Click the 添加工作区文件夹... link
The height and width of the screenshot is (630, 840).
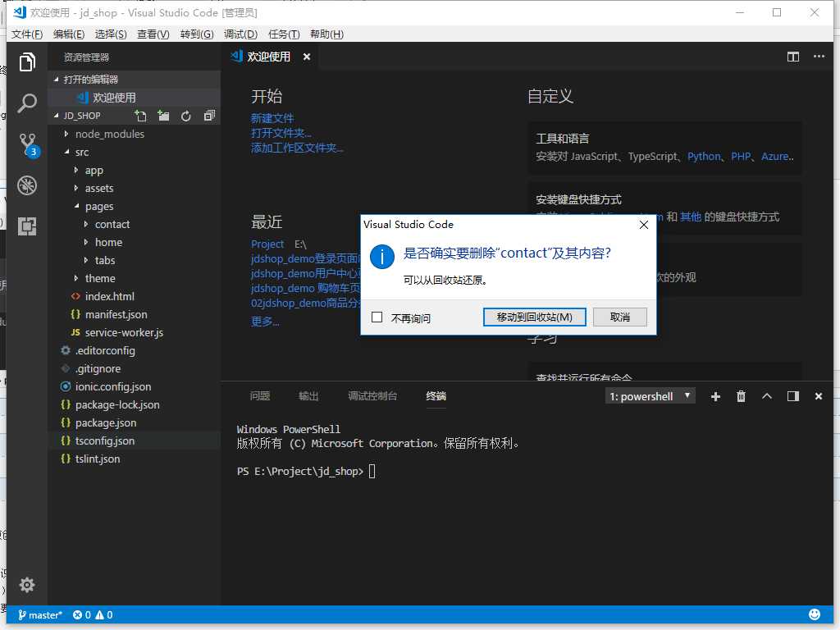click(297, 148)
